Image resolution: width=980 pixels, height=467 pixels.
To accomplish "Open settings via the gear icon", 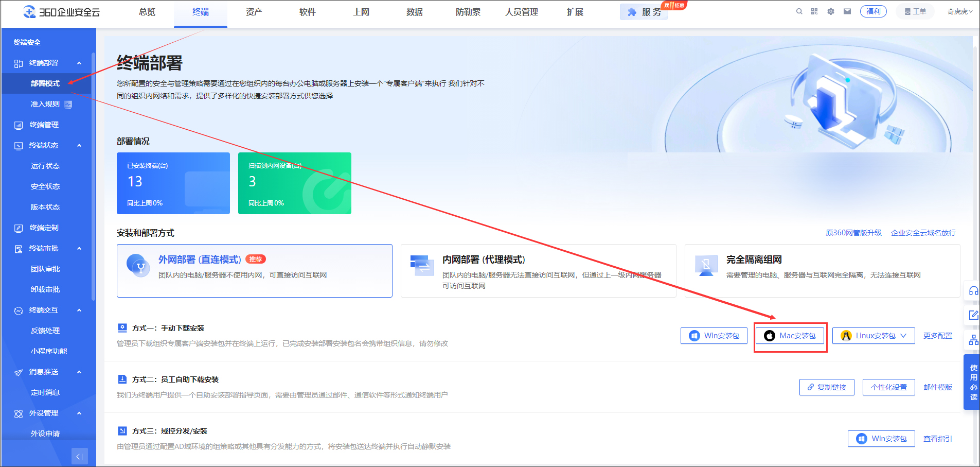I will click(x=831, y=11).
